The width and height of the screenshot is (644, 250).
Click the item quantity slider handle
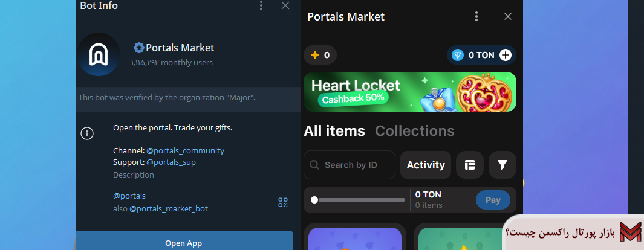(314, 200)
